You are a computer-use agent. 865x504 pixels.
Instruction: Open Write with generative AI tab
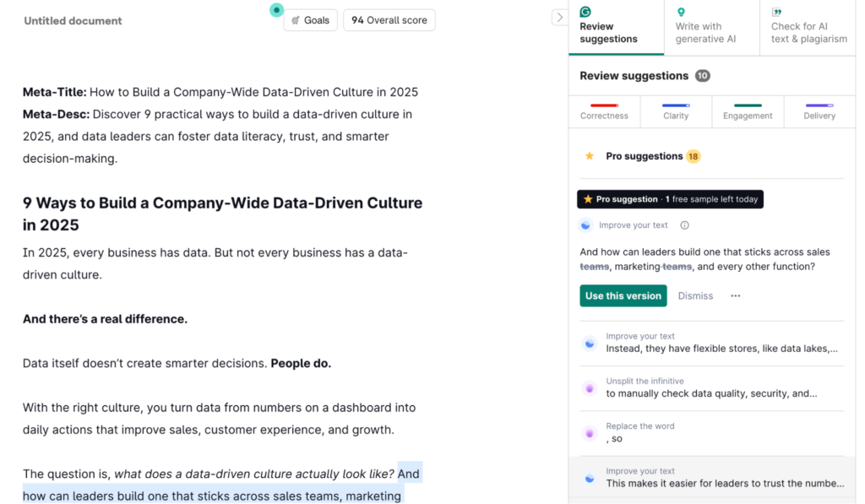pyautogui.click(x=711, y=28)
